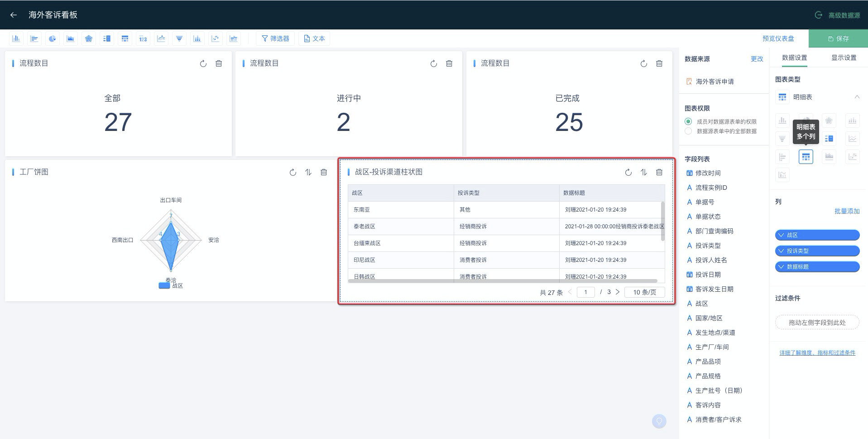Collapse the 明细表 chart type selector
This screenshot has height=439, width=868.
pos(857,97)
